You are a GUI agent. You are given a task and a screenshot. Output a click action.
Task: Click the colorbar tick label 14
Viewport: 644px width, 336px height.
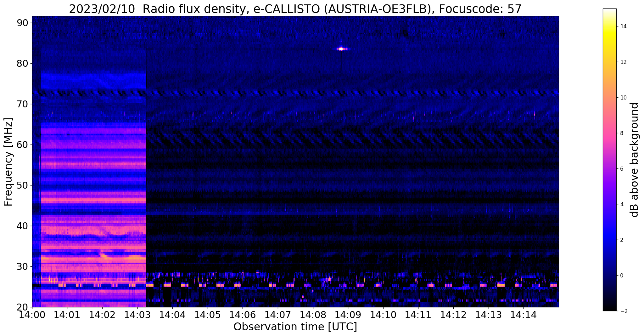pos(623,26)
